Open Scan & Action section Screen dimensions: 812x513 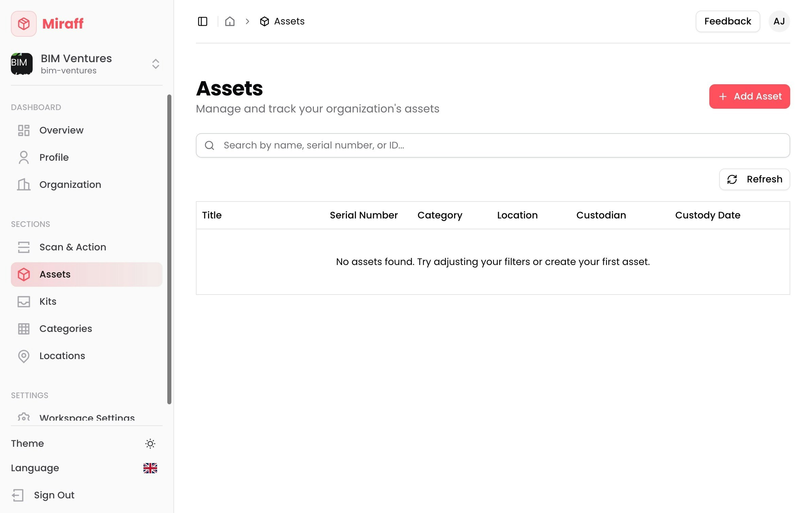tap(72, 247)
